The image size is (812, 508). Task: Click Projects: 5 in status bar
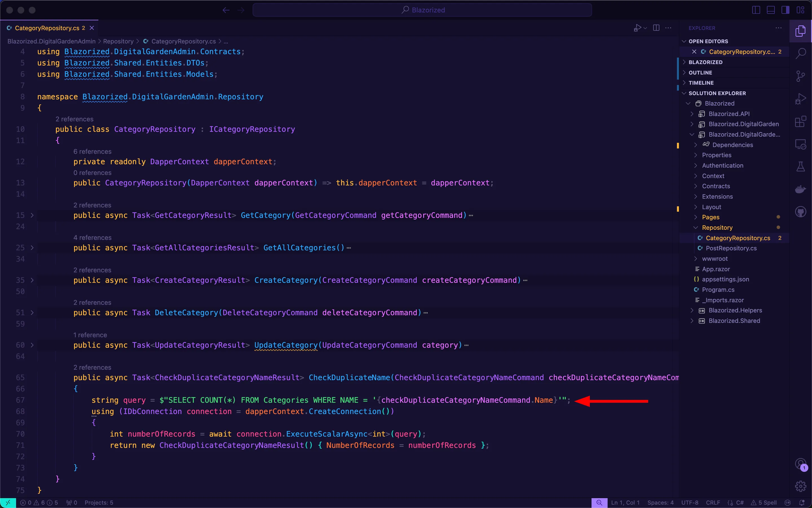tap(99, 503)
